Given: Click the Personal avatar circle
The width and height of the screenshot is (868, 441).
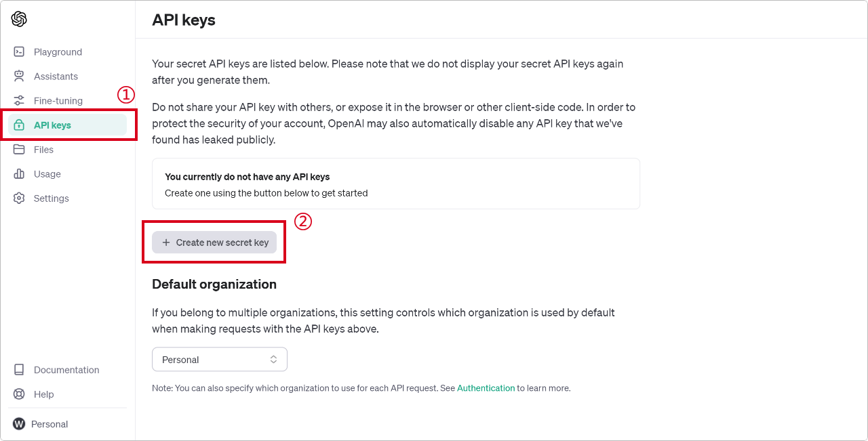Looking at the screenshot, I should pos(19,423).
